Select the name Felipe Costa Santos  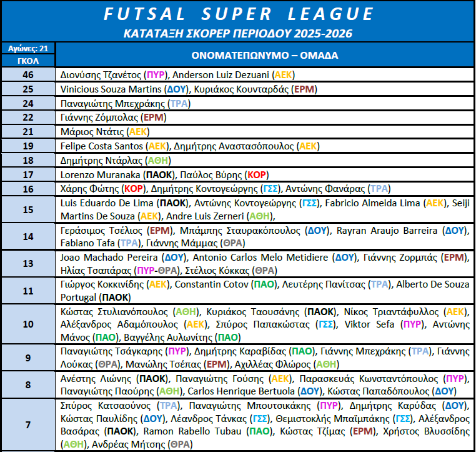[x=102, y=146]
